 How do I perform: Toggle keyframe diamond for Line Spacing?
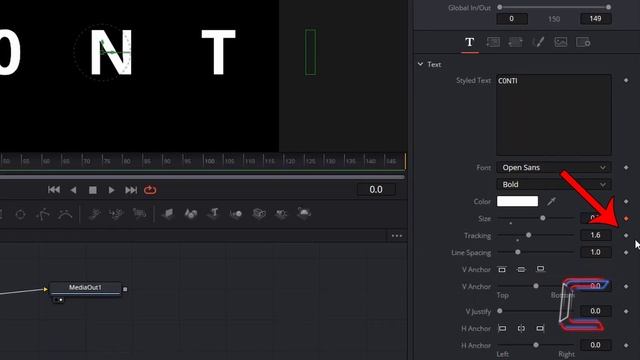(626, 253)
